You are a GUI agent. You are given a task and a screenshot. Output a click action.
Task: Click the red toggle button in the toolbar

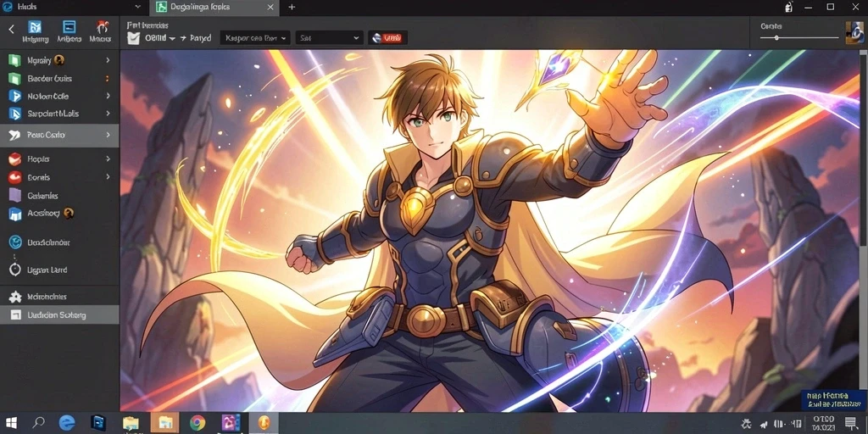tap(387, 37)
